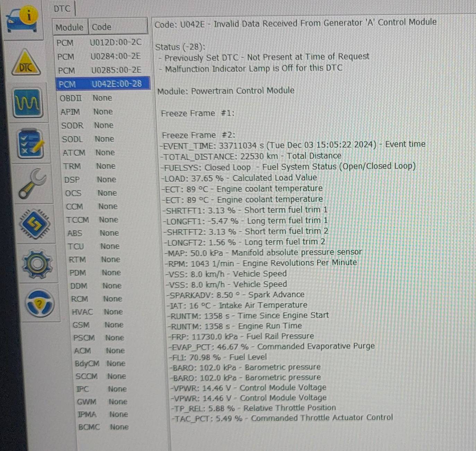
Task: Open the steering wheel help icon
Action: click(x=40, y=304)
